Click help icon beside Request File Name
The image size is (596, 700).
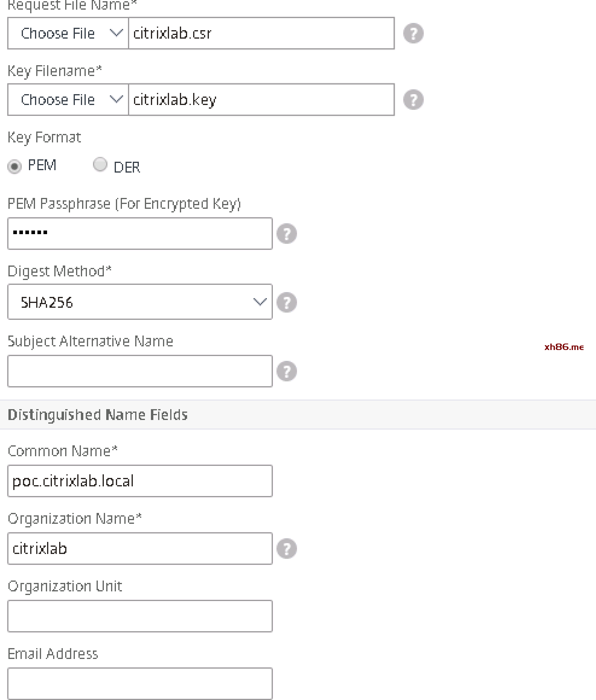point(413,33)
